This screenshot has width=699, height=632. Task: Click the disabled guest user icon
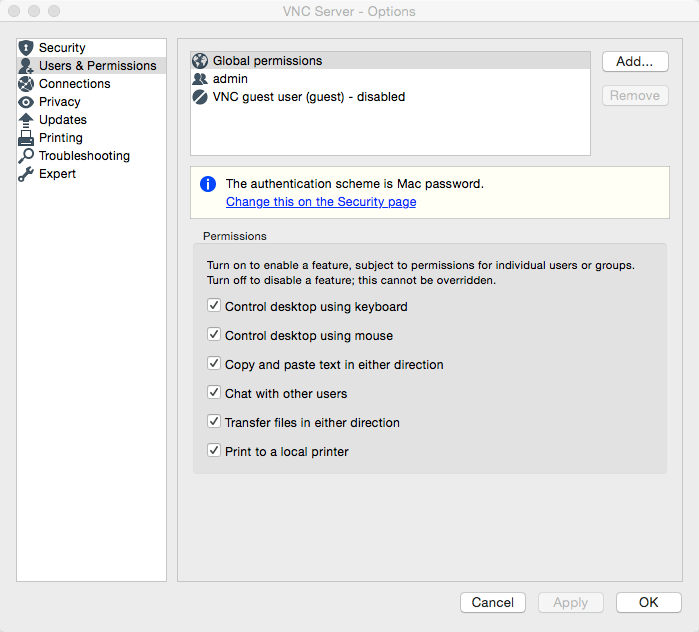(200, 97)
